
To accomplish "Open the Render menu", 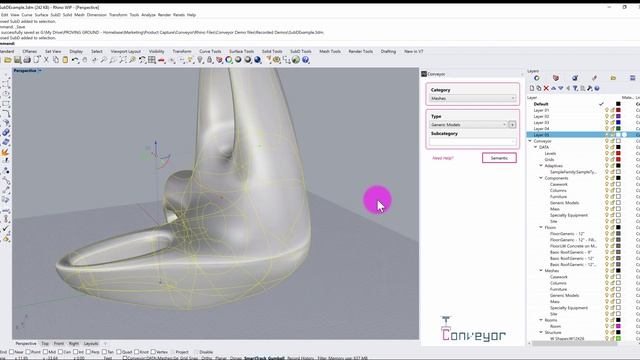I will pos(164,15).
